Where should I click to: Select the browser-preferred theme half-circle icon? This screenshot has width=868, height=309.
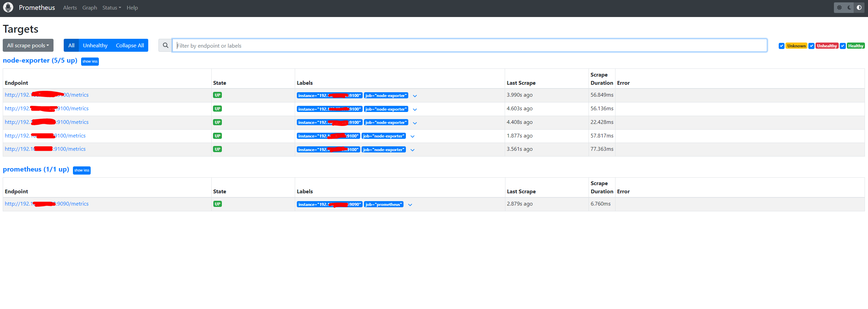pyautogui.click(x=859, y=7)
